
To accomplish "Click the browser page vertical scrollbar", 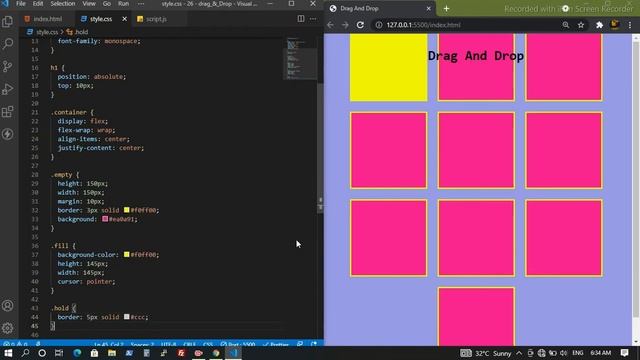I will [x=636, y=179].
